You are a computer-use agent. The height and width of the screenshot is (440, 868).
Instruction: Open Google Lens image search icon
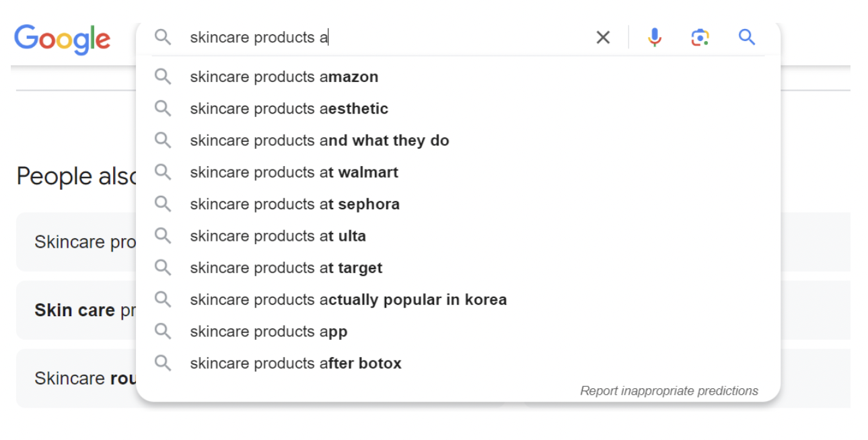tap(700, 38)
